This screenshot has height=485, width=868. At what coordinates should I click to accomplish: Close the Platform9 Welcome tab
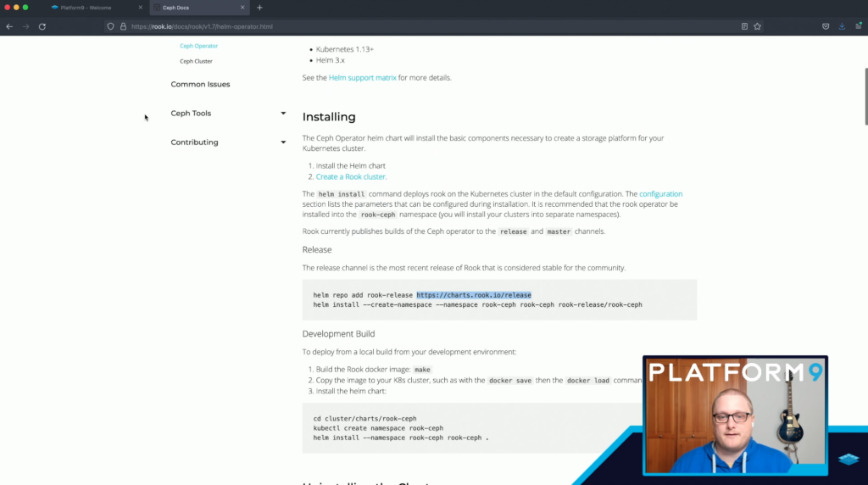tap(141, 8)
